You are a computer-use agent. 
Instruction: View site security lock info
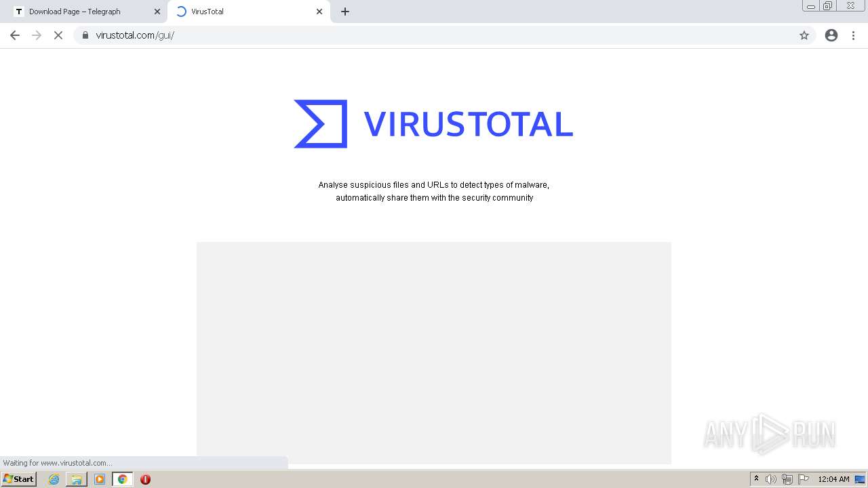pos(85,35)
